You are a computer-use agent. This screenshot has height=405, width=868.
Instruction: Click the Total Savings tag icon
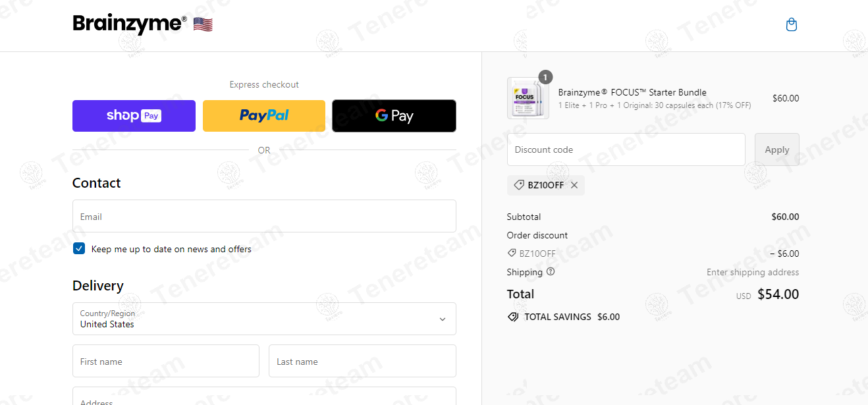(513, 317)
